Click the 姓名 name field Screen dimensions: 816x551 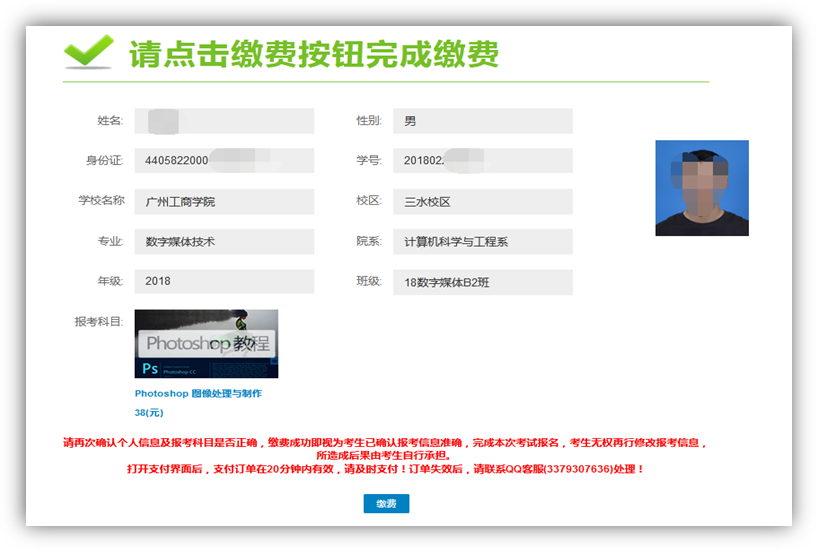224,121
